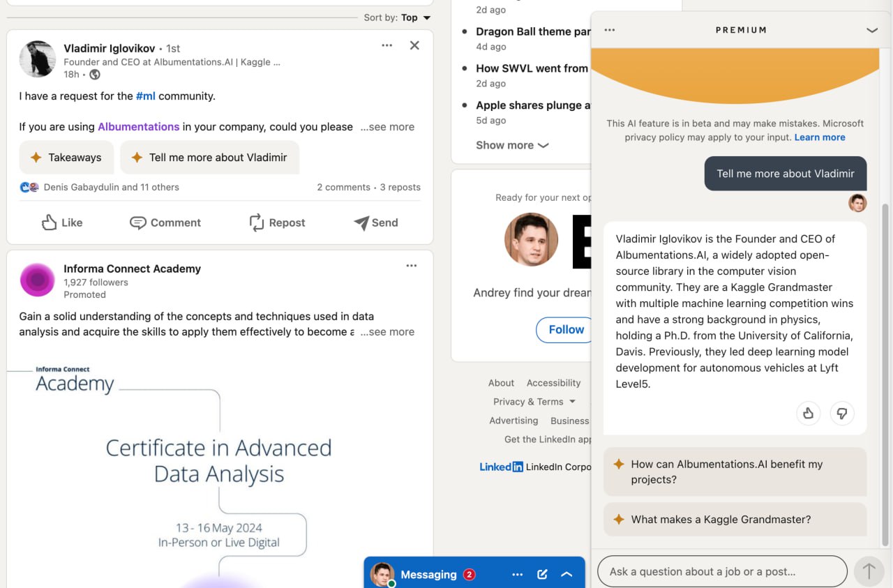Open Messaging options menu
This screenshot has height=588, width=893.
coord(517,575)
